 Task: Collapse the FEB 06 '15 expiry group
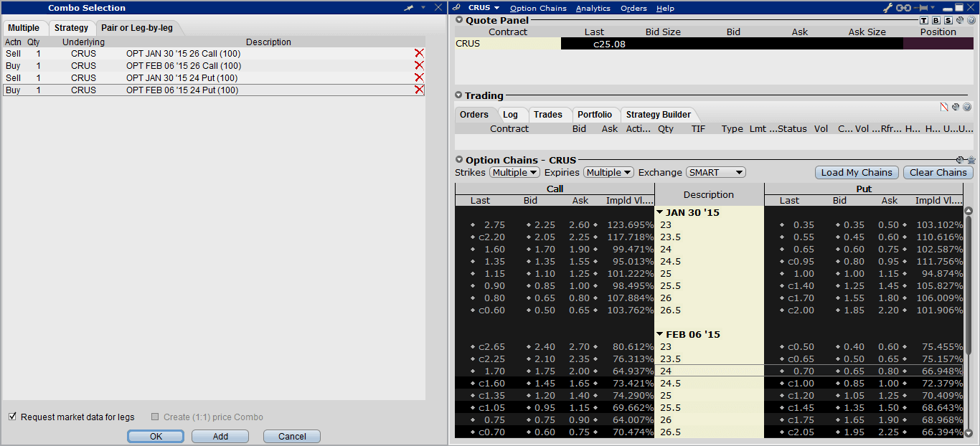click(661, 334)
